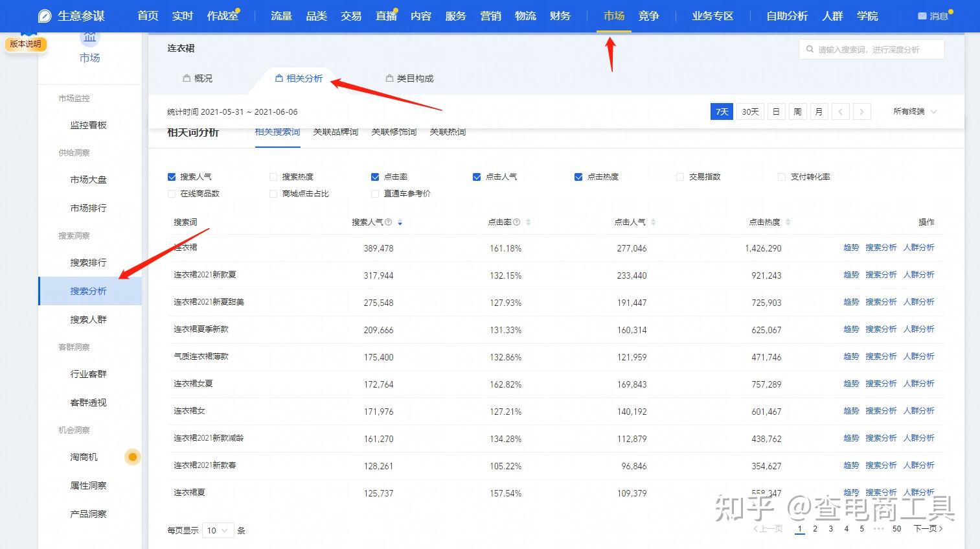
Task: Enable 交易指数 checkbox
Action: [680, 176]
